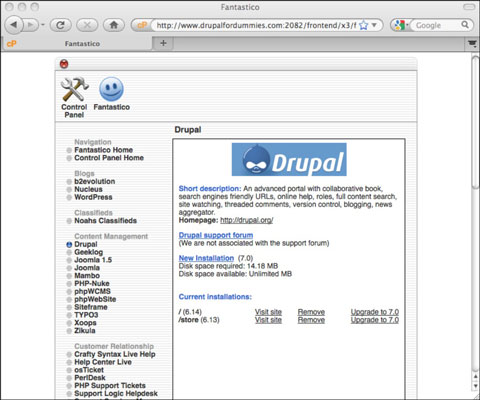480x400 pixels.
Task: Click the search magnifier icon
Action: [x=465, y=25]
